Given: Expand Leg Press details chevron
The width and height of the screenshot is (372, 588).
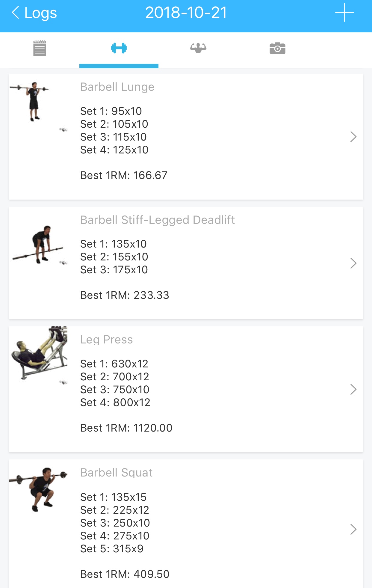Looking at the screenshot, I should pyautogui.click(x=353, y=390).
